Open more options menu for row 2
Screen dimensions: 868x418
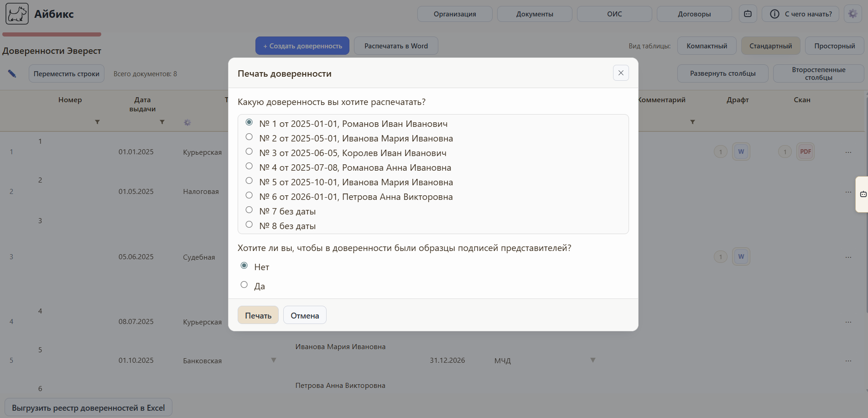click(x=848, y=192)
